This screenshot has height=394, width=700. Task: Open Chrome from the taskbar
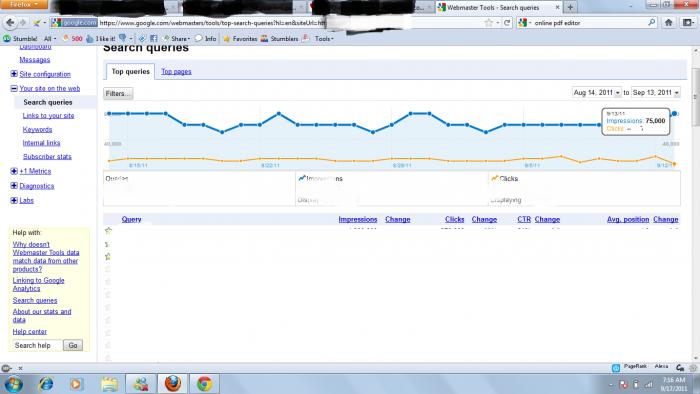tap(204, 384)
